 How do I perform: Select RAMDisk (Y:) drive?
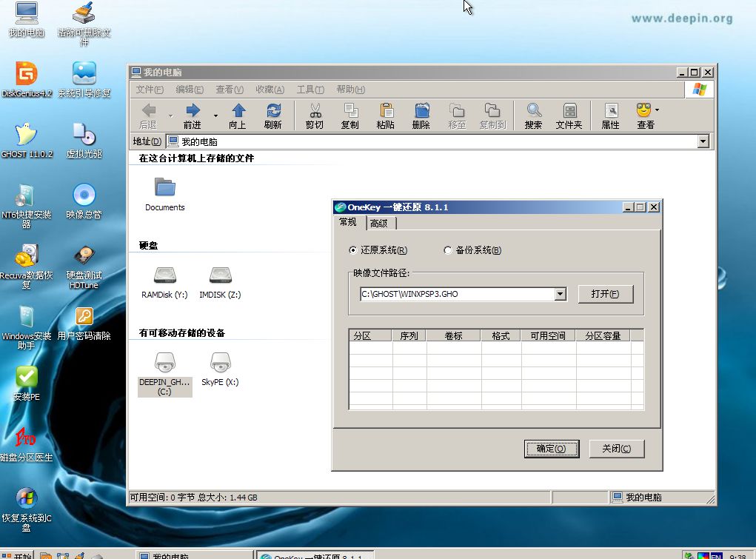pyautogui.click(x=165, y=282)
